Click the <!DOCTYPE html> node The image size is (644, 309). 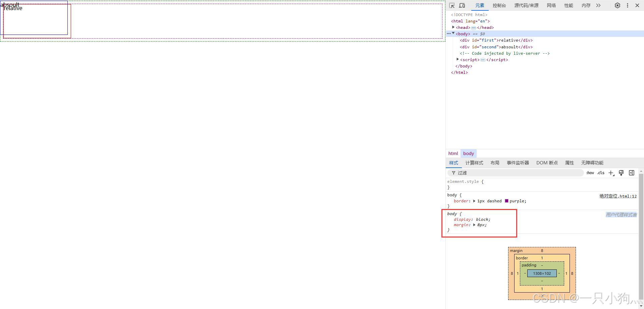[469, 15]
